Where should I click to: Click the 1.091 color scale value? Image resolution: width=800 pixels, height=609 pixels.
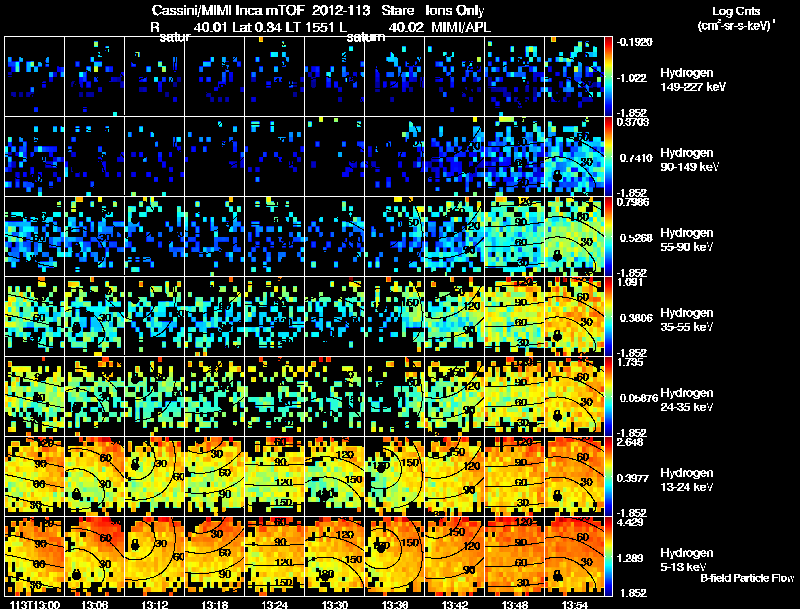click(x=630, y=282)
